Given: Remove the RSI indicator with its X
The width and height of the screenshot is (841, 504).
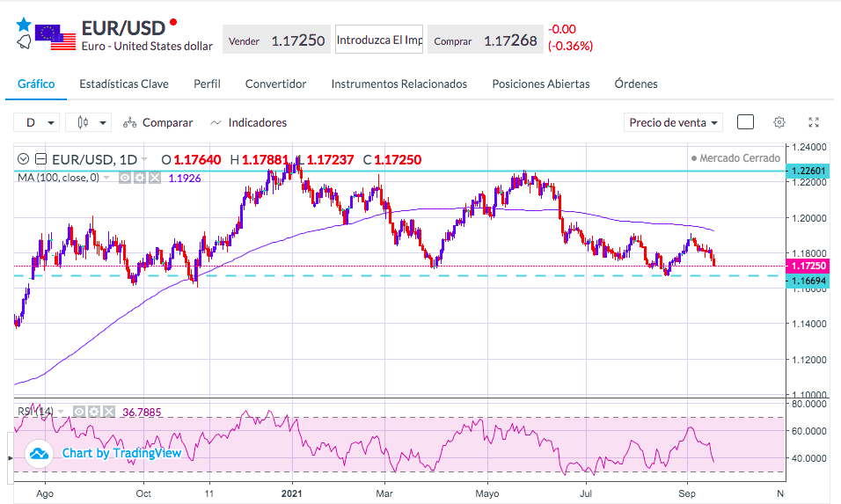Looking at the screenshot, I should click(x=109, y=412).
